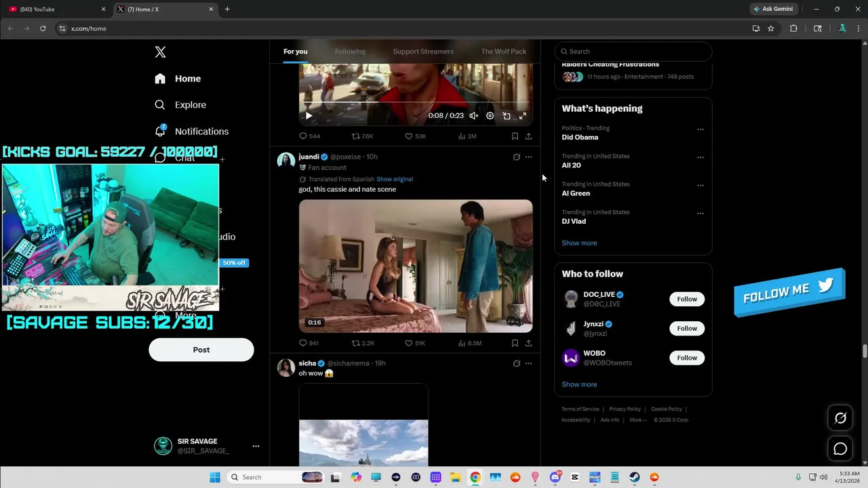Image resolution: width=868 pixels, height=488 pixels.
Task: Open sicha's landscape video thumbnail
Action: coord(363,425)
